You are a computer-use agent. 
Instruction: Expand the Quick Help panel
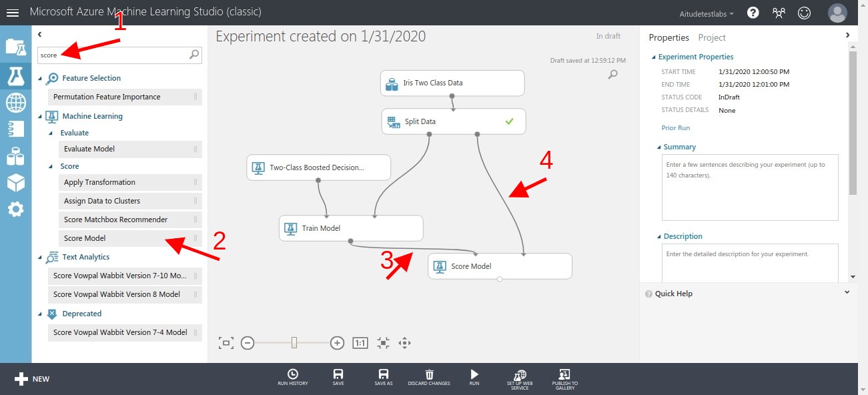[847, 292]
